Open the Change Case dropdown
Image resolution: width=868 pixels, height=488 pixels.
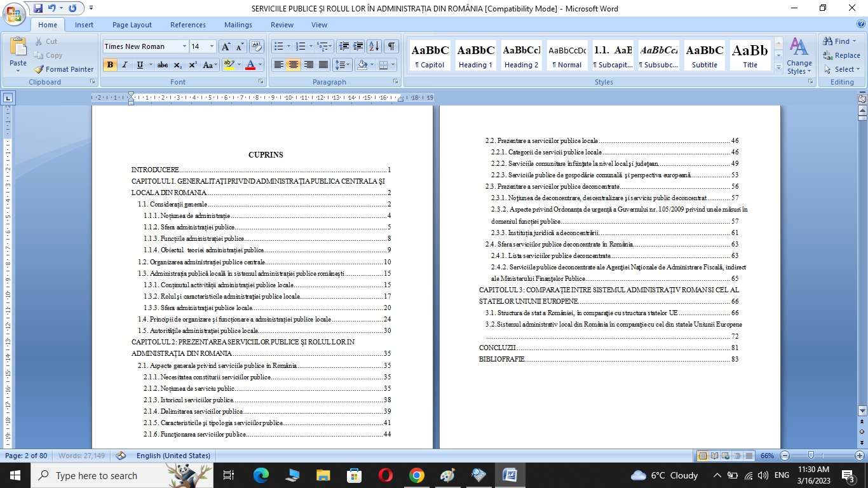(x=209, y=65)
